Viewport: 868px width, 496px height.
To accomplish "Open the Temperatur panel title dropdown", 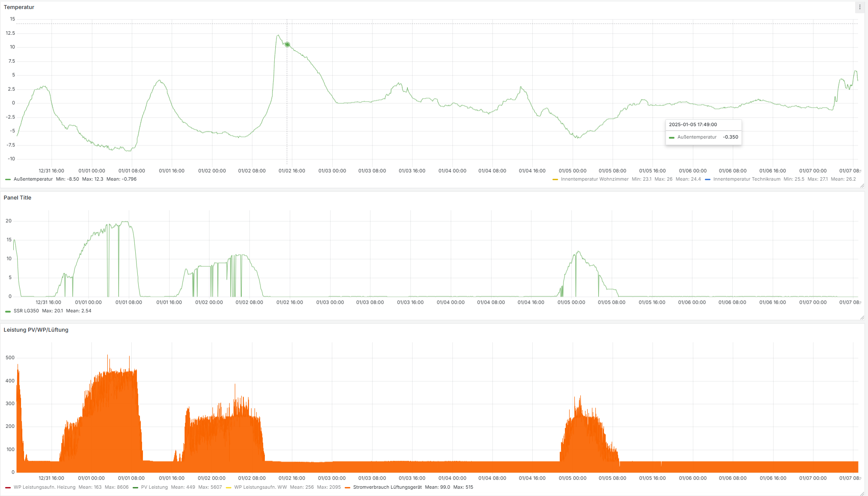I will tap(19, 7).
